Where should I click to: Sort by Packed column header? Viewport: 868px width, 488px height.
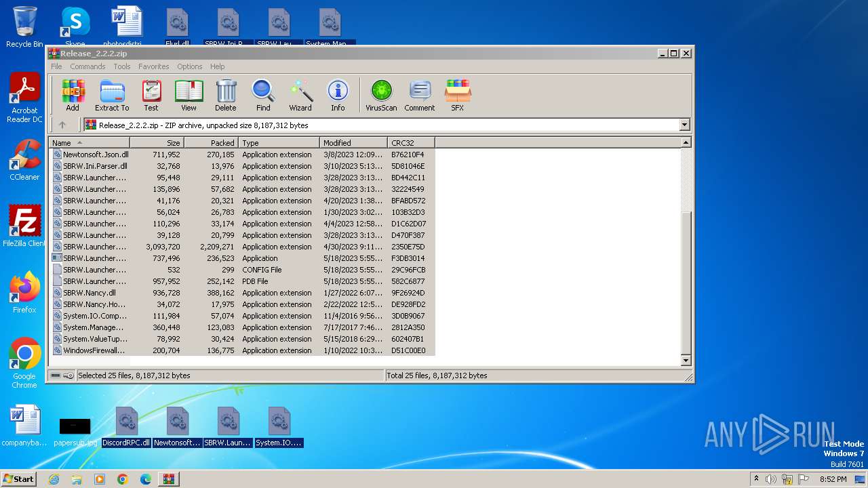[x=211, y=143]
